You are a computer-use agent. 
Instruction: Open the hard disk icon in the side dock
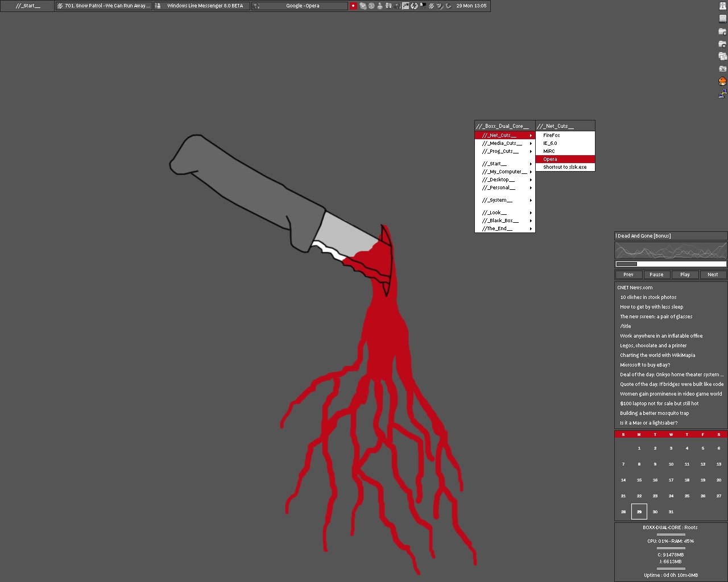tap(722, 18)
